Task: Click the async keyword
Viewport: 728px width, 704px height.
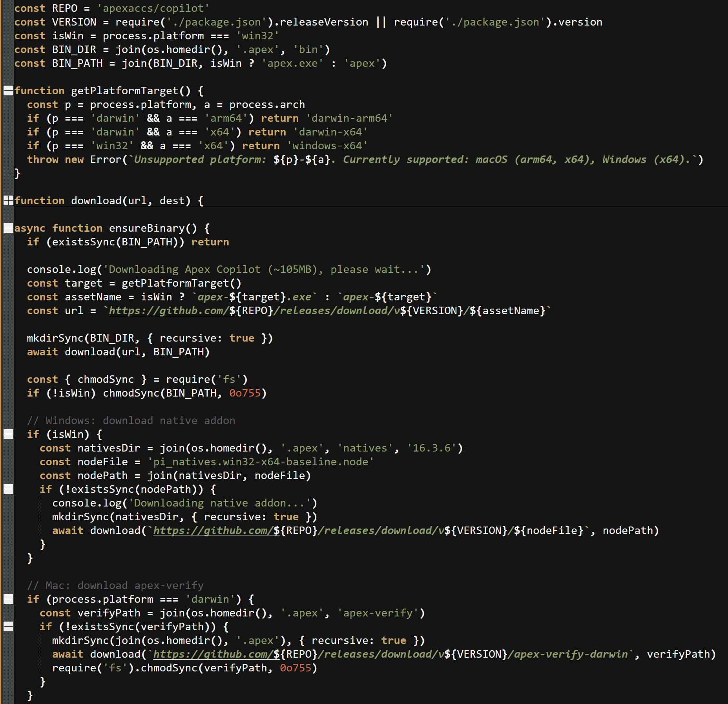Action: click(x=30, y=228)
